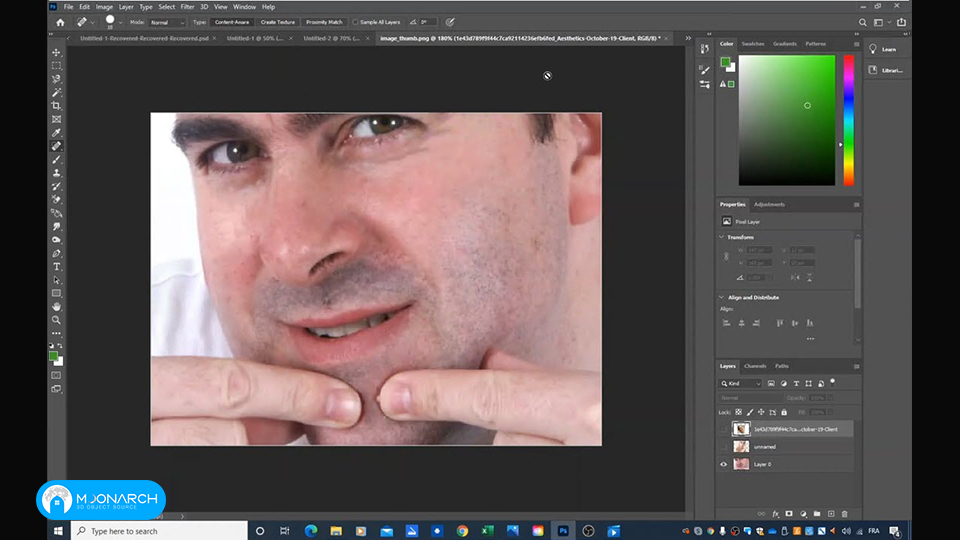The width and height of the screenshot is (960, 540).
Task: Toggle lock image pixels brush icon
Action: click(x=750, y=413)
